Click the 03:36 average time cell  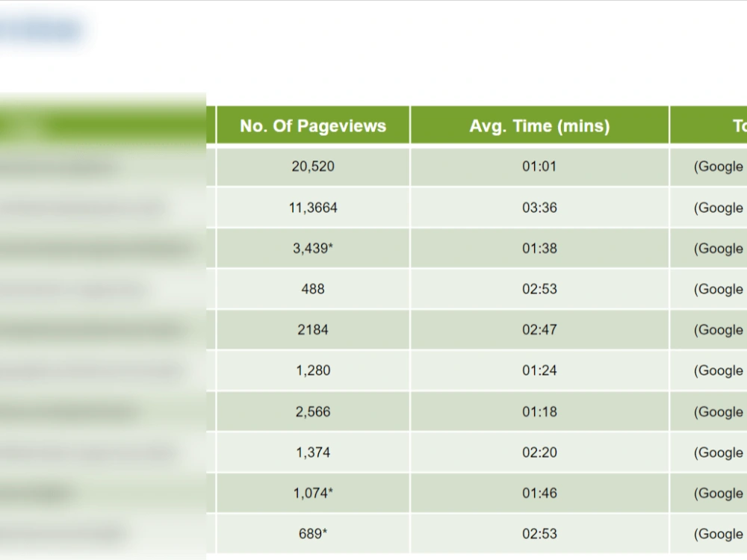click(539, 208)
